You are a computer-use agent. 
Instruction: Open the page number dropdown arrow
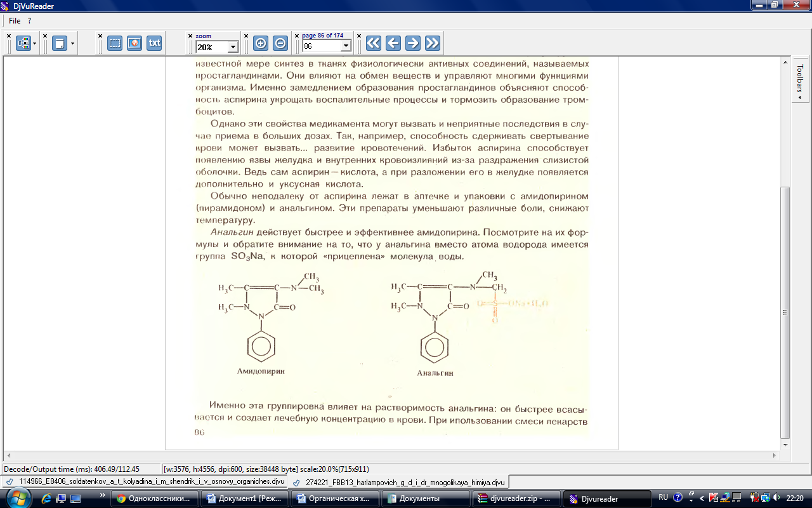tap(346, 46)
